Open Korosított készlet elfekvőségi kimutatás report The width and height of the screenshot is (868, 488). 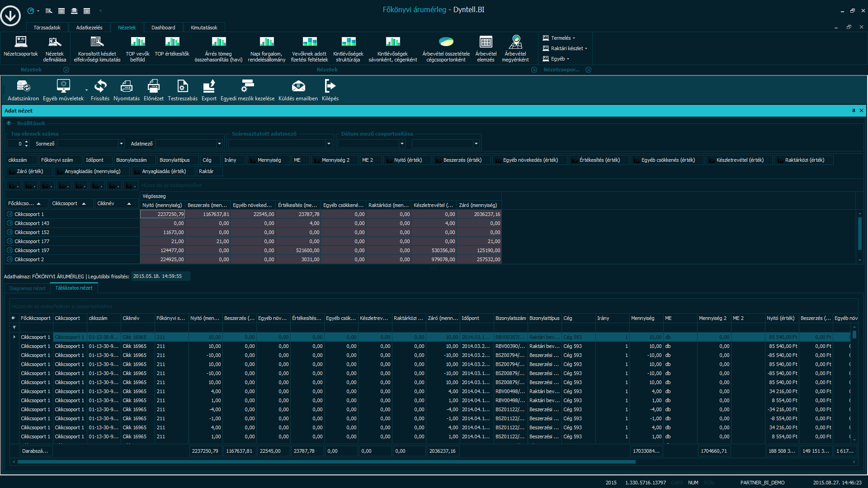click(x=97, y=49)
